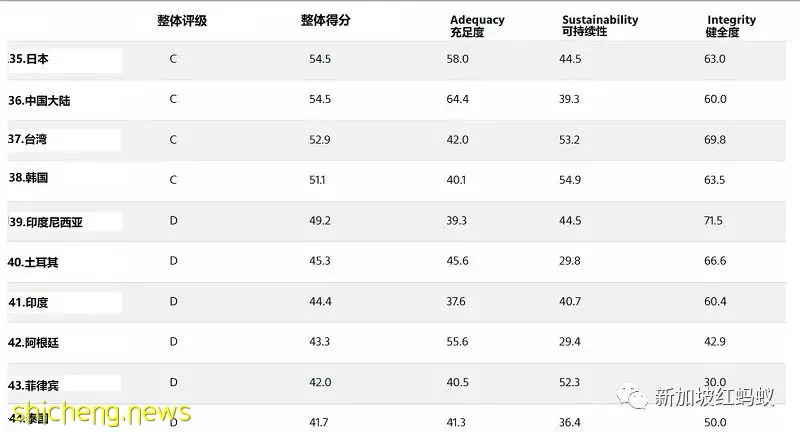The height and width of the screenshot is (432, 800).
Task: Click the 37.台湾 row label
Action: click(28, 139)
